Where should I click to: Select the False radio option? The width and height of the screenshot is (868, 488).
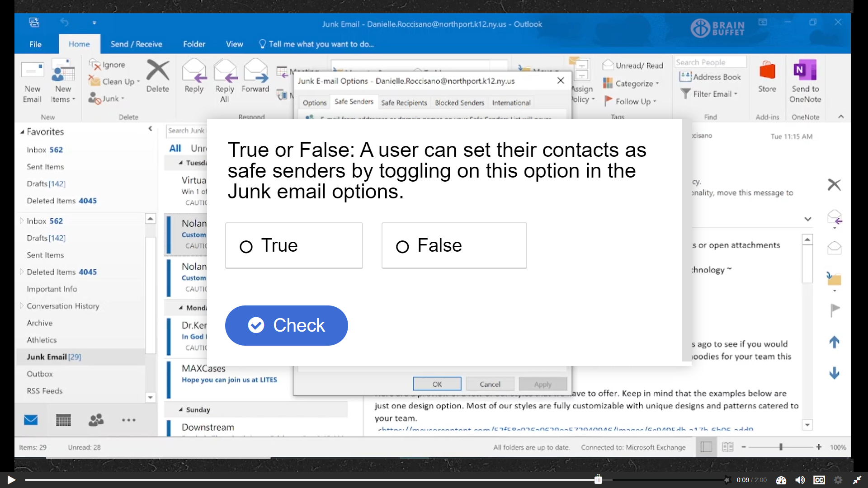(x=402, y=247)
